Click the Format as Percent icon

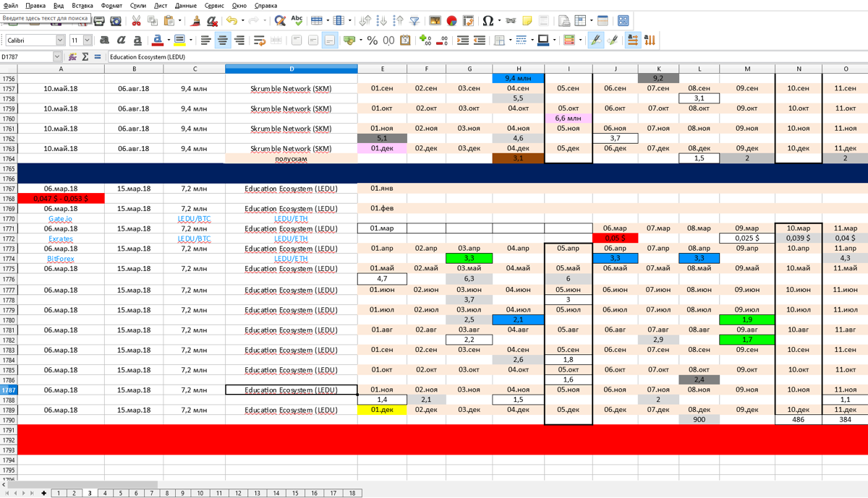[x=373, y=40]
